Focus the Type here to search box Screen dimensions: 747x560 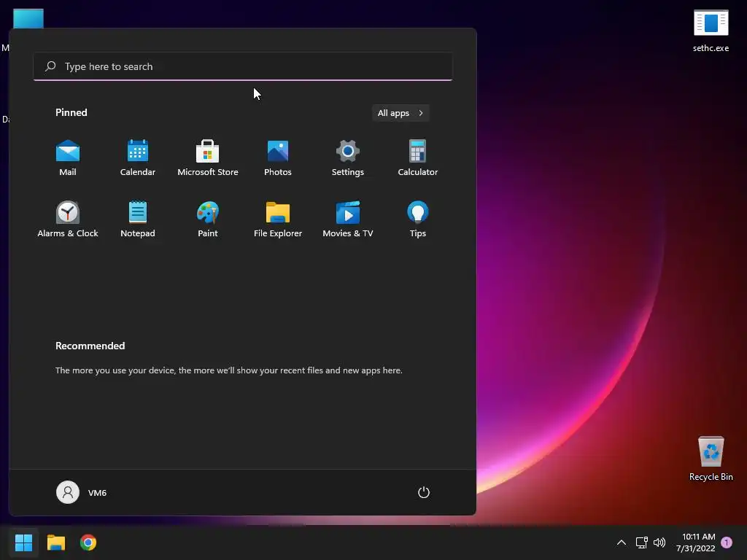(243, 66)
